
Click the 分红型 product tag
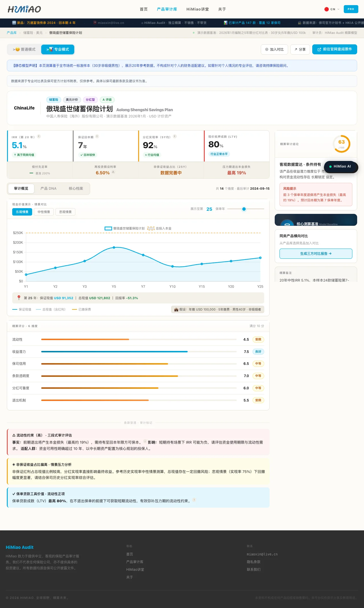point(90,100)
